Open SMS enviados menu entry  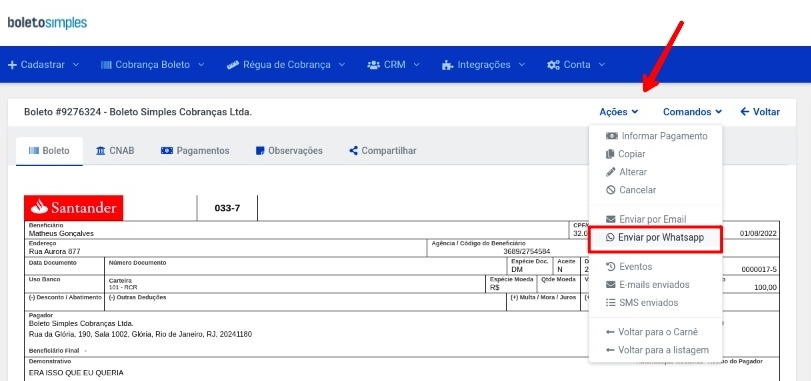[x=656, y=302]
